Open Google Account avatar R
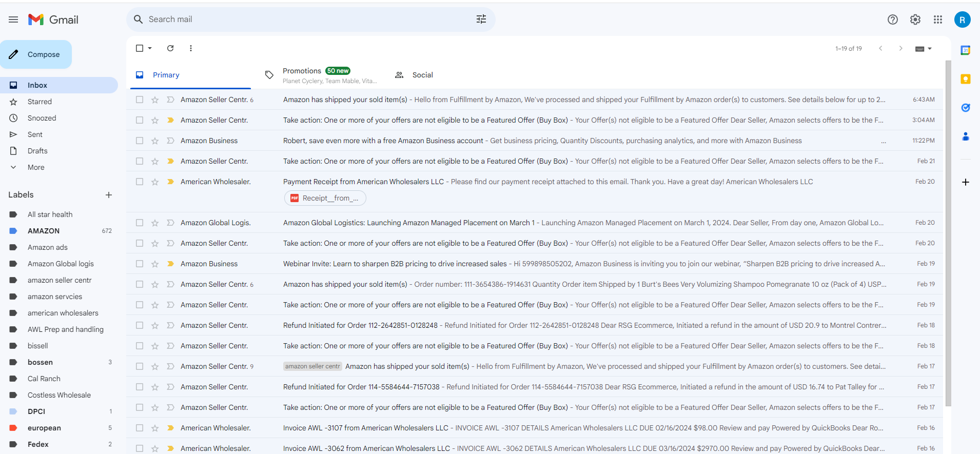This screenshot has height=454, width=980. tap(962, 19)
